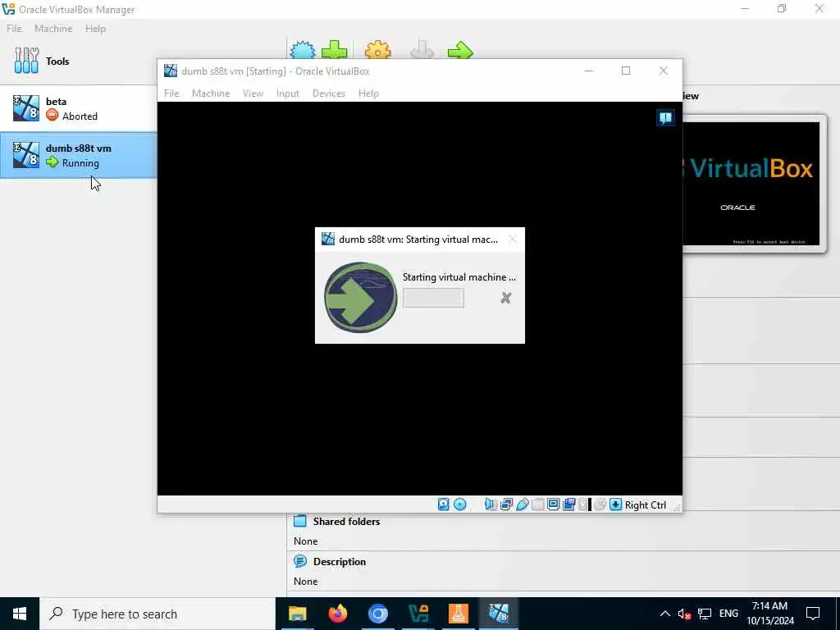Image resolution: width=840 pixels, height=630 pixels.
Task: Click the shared folders status bar icon
Action: 538,504
